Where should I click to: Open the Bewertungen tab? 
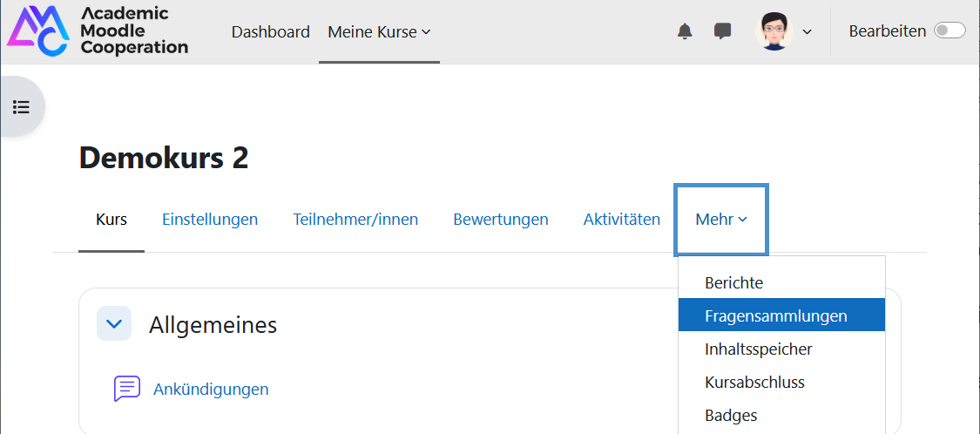(501, 220)
